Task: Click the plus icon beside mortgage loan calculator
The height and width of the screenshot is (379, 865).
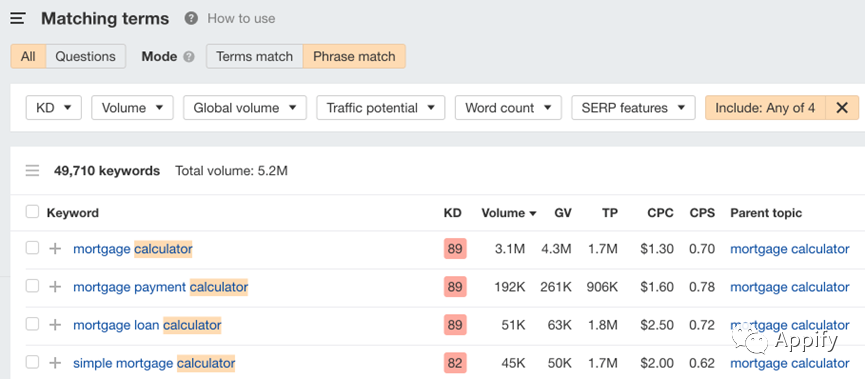Action: click(55, 325)
